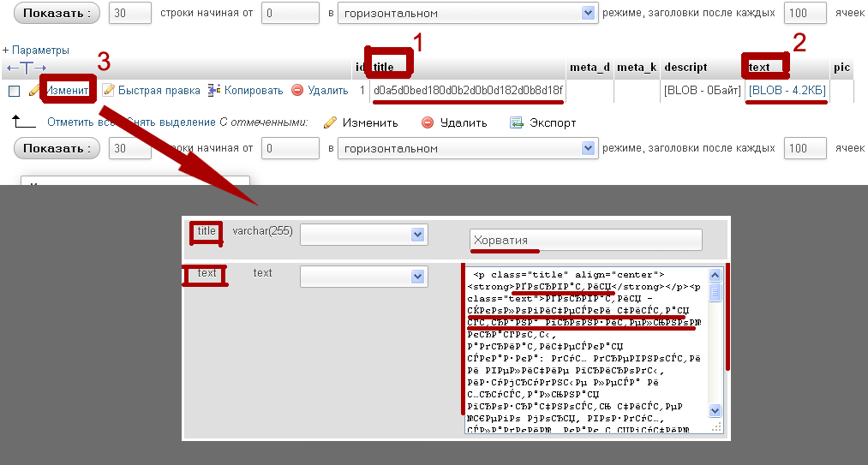Open the BLOB 4.2КБ text cell link
Image resolution: width=868 pixels, height=465 pixels.
pos(787,90)
